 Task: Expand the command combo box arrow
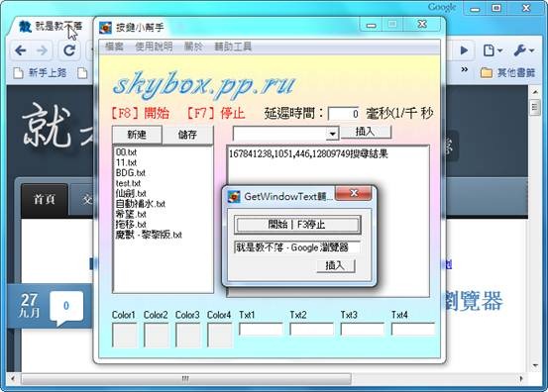332,134
